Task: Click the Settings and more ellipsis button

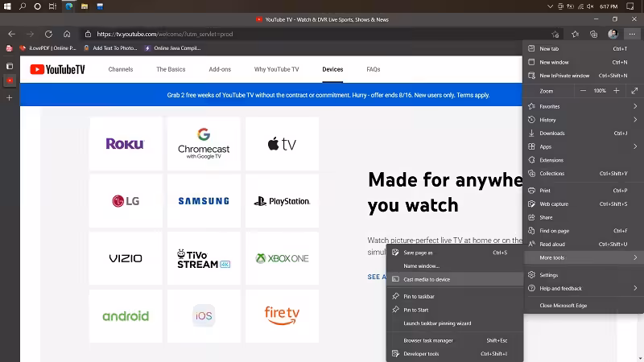Action: click(632, 34)
